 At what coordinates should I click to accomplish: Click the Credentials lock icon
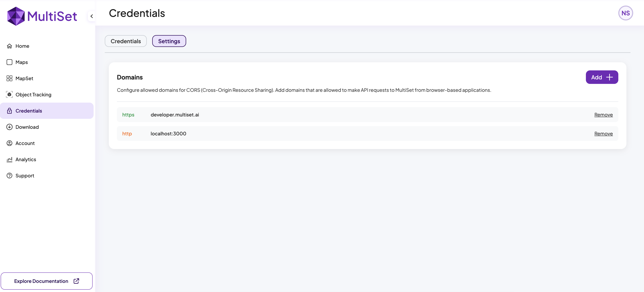(9, 111)
